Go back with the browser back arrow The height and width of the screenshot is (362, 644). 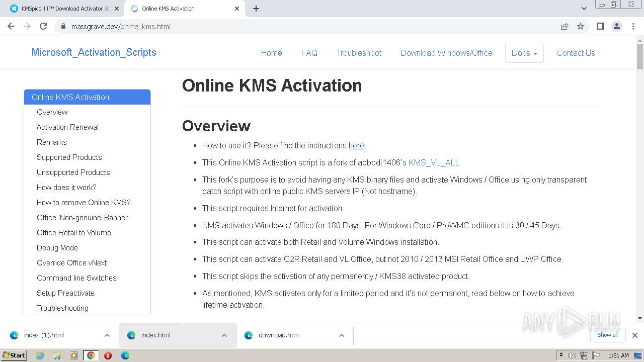pos(11,26)
